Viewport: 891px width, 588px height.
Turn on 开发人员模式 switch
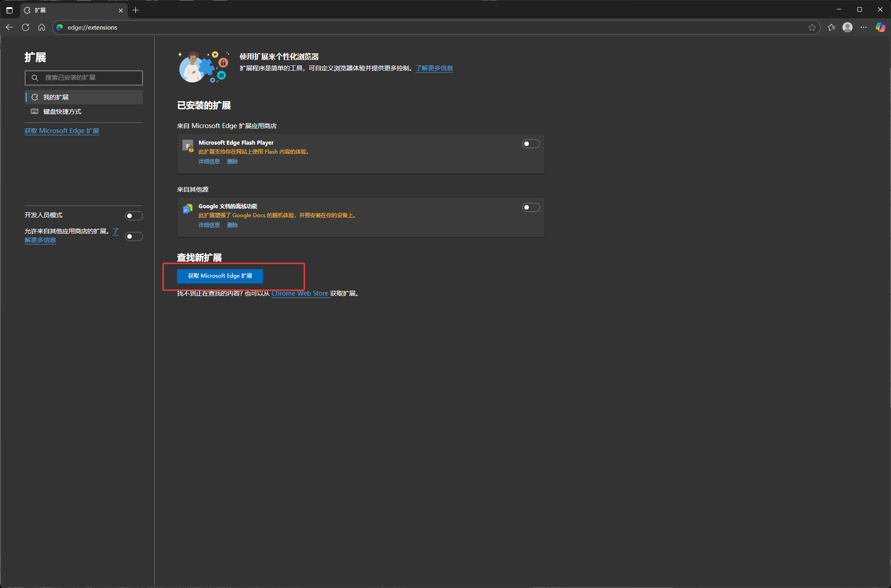pyautogui.click(x=134, y=216)
